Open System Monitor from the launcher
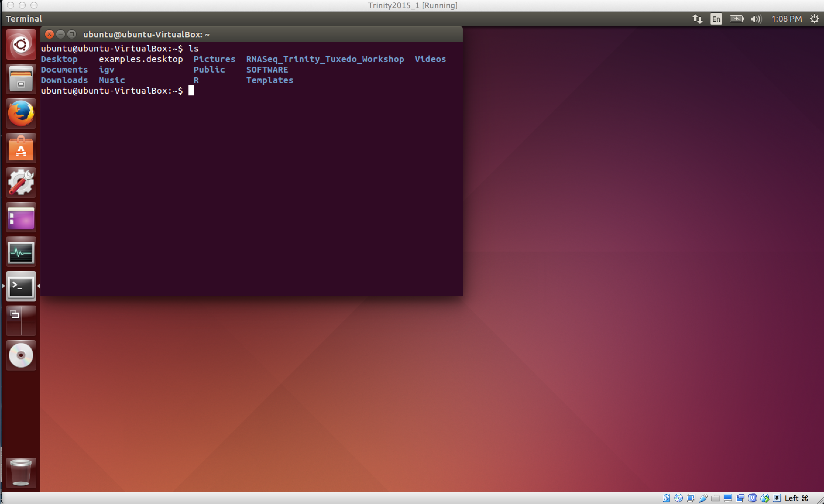 tap(21, 252)
